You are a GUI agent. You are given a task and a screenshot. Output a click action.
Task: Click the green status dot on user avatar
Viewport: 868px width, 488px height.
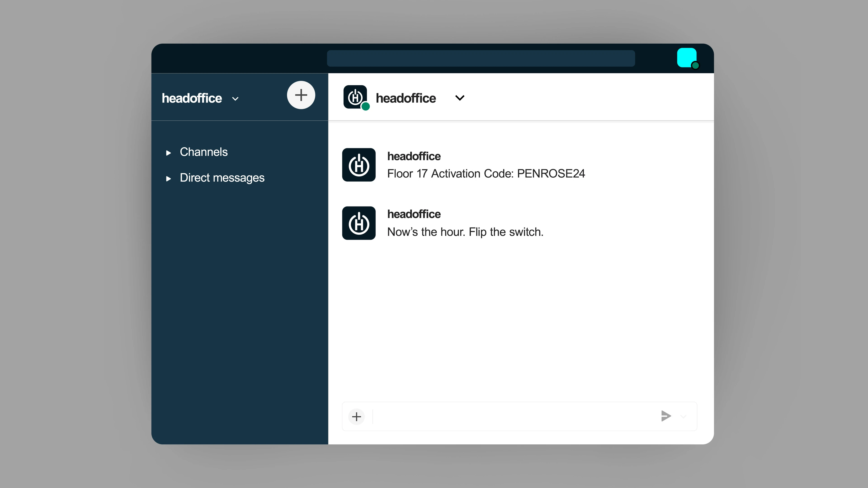[695, 66]
